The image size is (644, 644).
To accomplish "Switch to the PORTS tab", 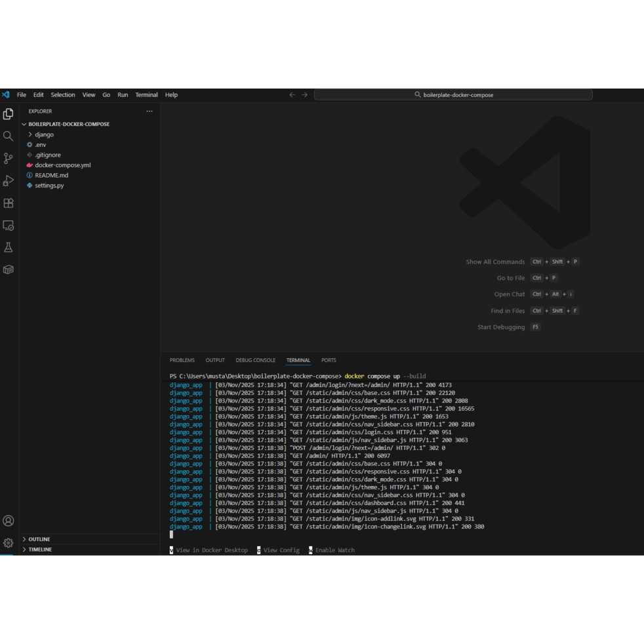I will [329, 360].
